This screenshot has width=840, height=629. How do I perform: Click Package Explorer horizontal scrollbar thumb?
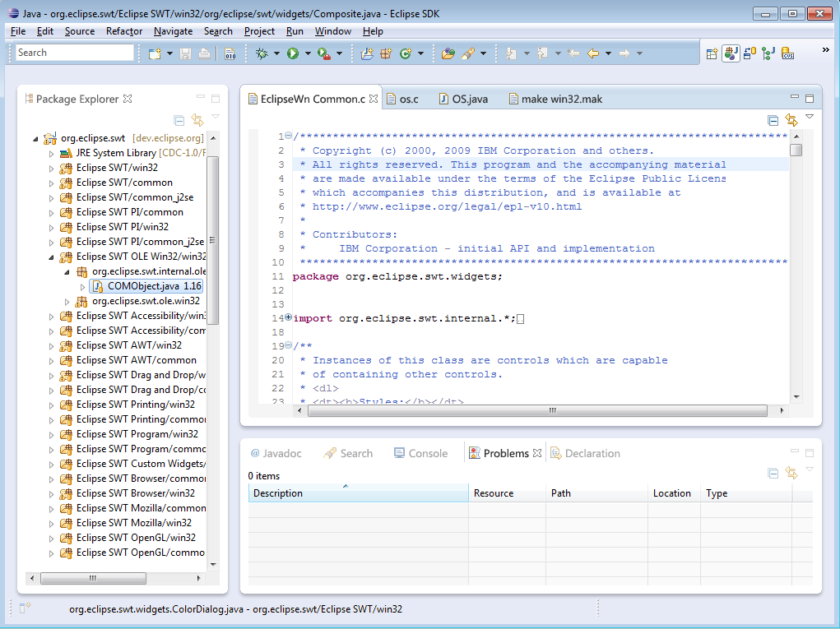[93, 578]
